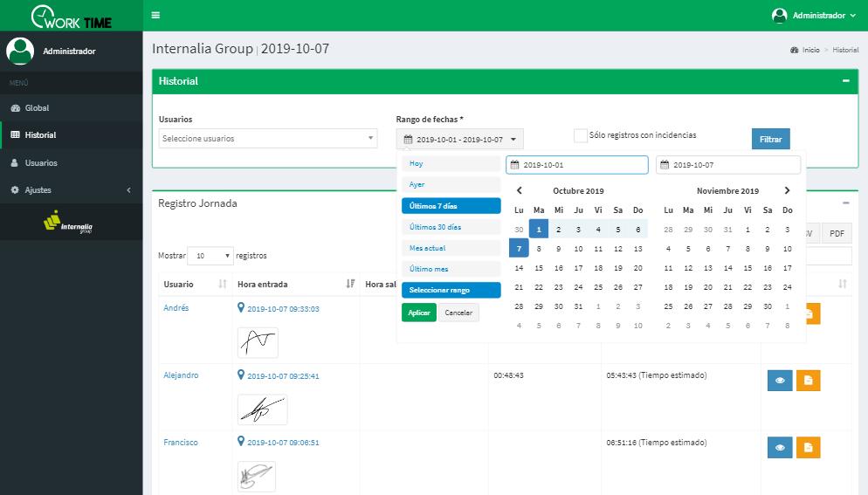Expand the Ajustes sidebar menu

tap(70, 190)
